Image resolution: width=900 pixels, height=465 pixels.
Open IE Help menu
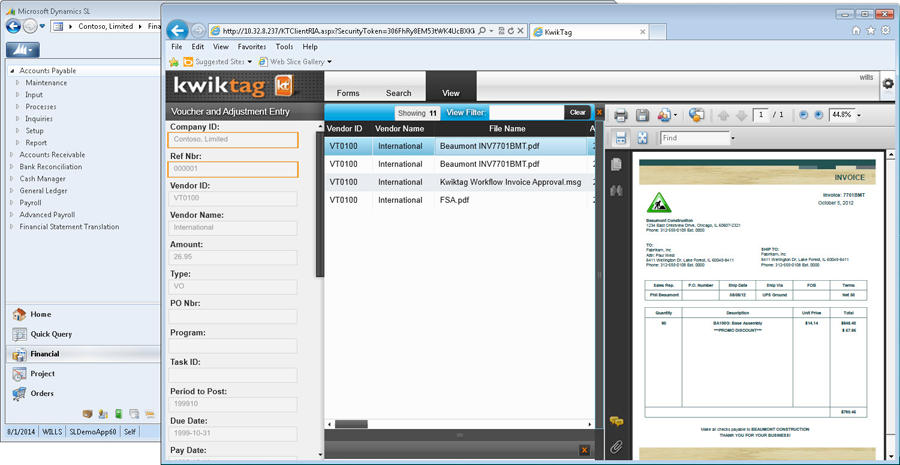310,46
